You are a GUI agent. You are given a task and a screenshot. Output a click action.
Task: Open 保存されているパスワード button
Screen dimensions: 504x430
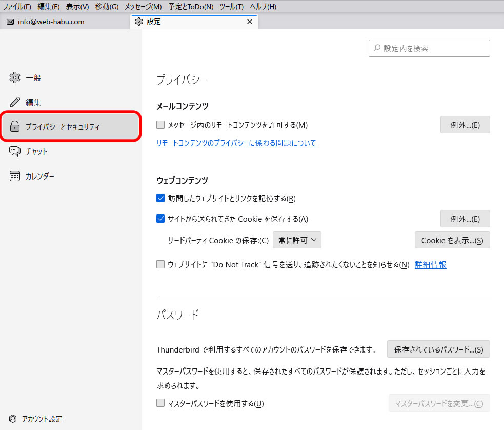(438, 349)
